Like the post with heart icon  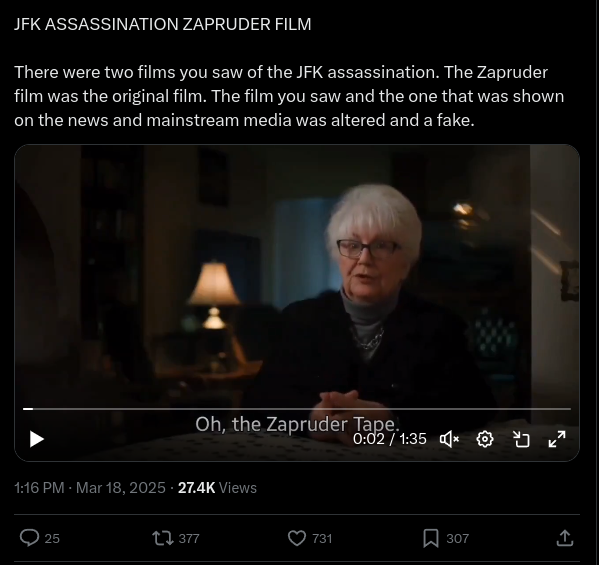pos(297,538)
